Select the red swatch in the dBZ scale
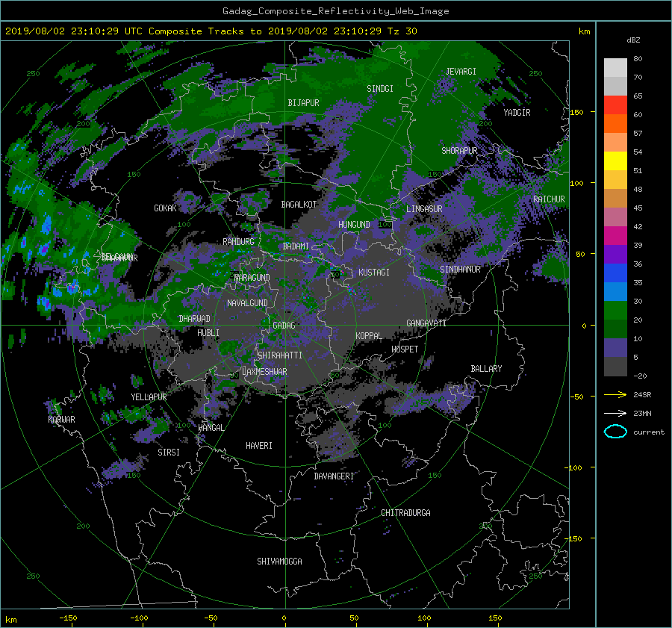 [615, 105]
